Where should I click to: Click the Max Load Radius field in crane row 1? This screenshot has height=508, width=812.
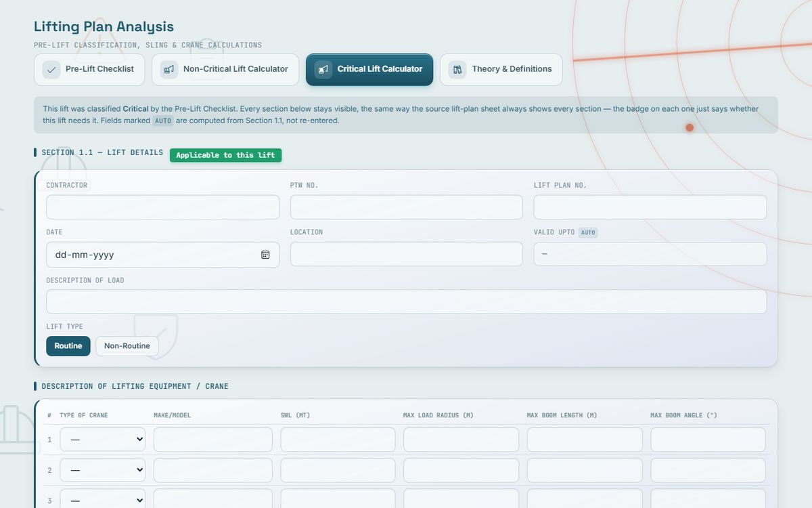[461, 440]
